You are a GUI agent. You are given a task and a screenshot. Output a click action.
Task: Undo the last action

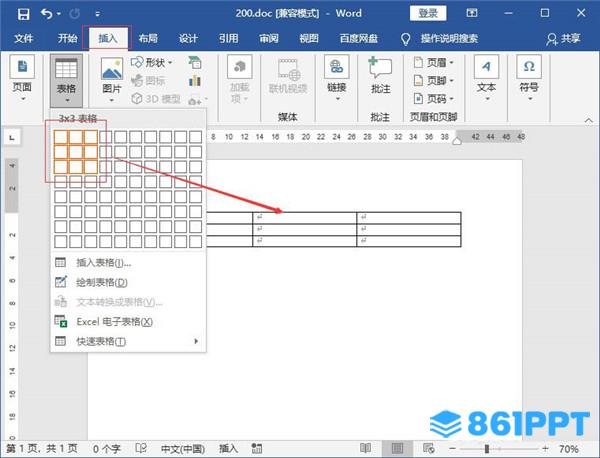47,14
